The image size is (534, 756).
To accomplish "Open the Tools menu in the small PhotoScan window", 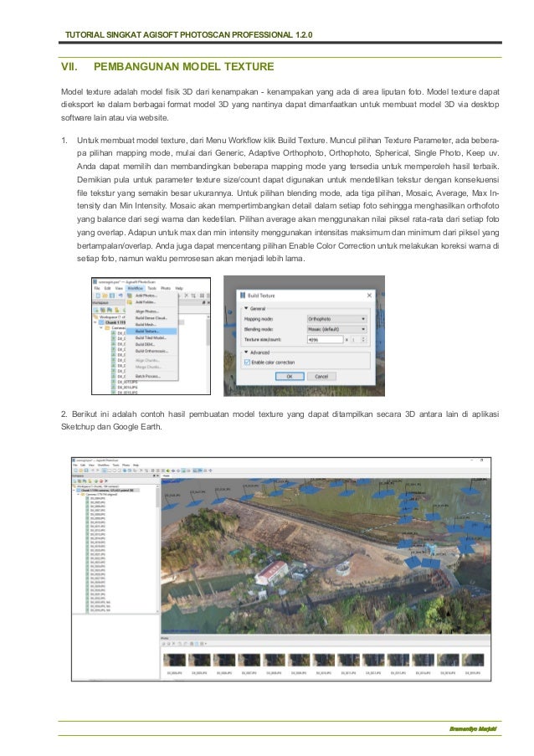I will point(151,288).
